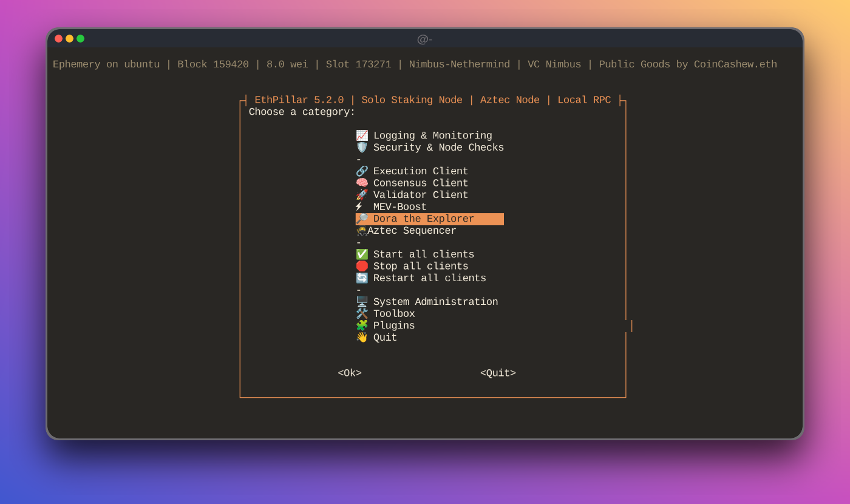The height and width of the screenshot is (504, 850).
Task: Click the lightning bolt icon beside MEV-Boost
Action: point(359,207)
